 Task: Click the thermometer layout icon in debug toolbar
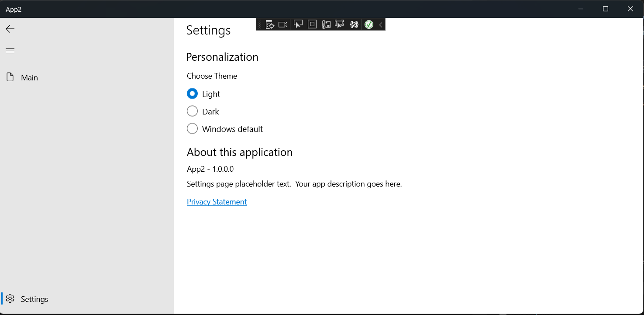point(326,25)
